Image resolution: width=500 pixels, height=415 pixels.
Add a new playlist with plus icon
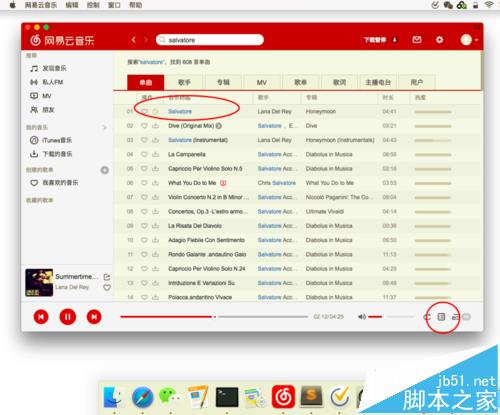pyautogui.click(x=105, y=170)
